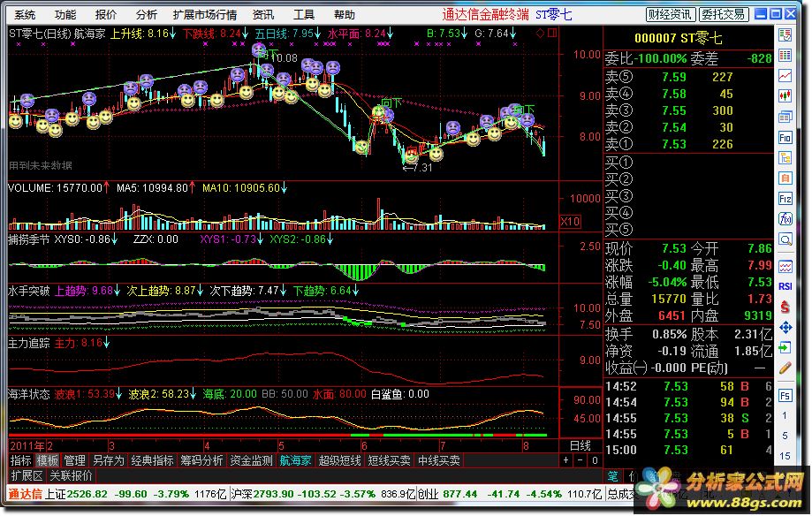This screenshot has height=516, width=812.
Task: Click the F12 trade icon
Action: tap(785, 199)
